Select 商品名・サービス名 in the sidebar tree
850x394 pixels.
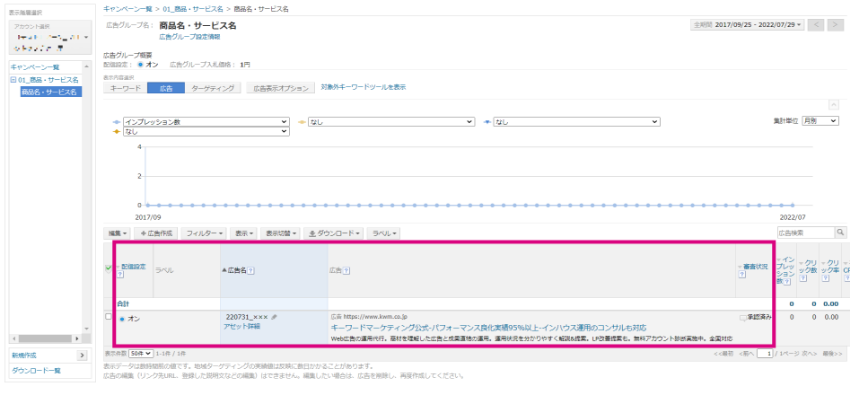[51, 92]
